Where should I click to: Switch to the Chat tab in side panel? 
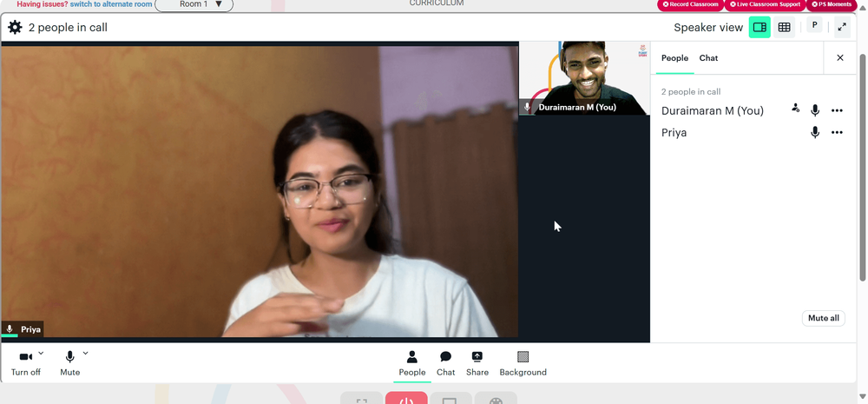708,57
